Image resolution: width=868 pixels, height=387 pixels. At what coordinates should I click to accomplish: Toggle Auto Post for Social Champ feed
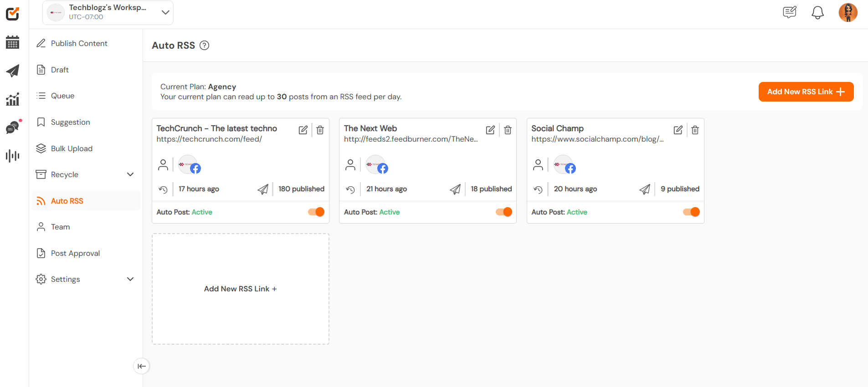click(x=691, y=212)
